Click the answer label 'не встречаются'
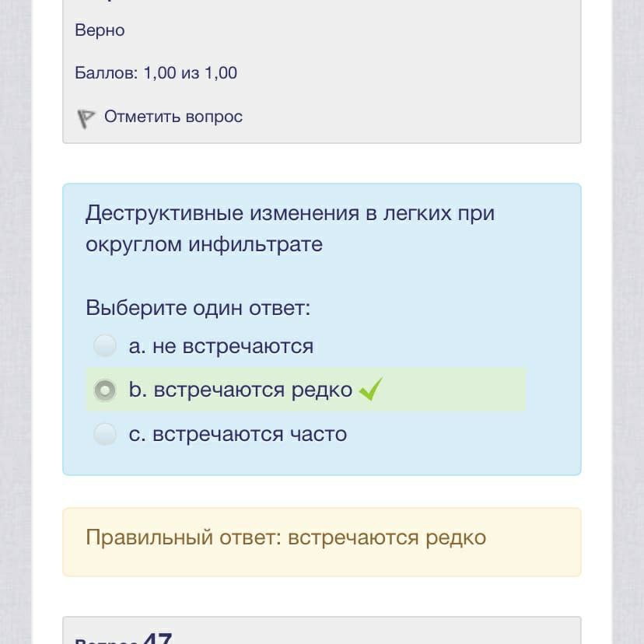This screenshot has height=644, width=644. [233, 346]
